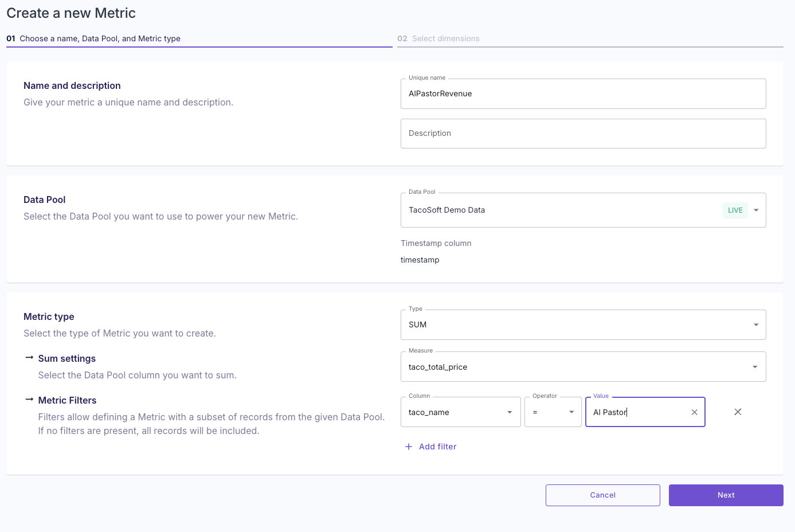The image size is (795, 532).
Task: Remove the taco_name filter row
Action: click(738, 412)
